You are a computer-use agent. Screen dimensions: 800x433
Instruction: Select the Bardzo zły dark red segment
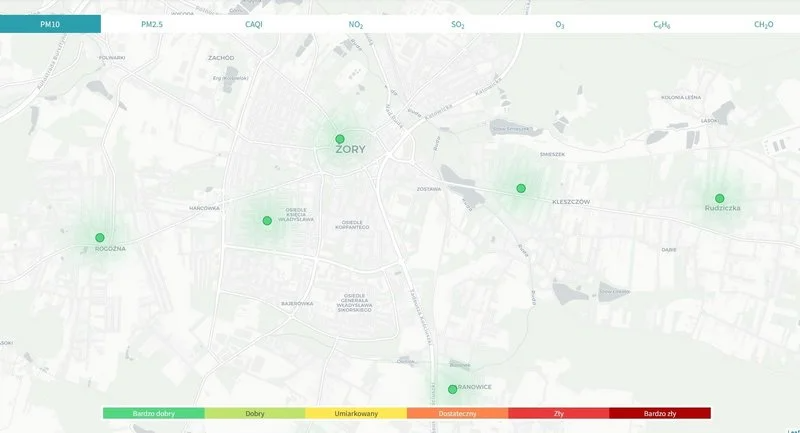click(x=660, y=413)
